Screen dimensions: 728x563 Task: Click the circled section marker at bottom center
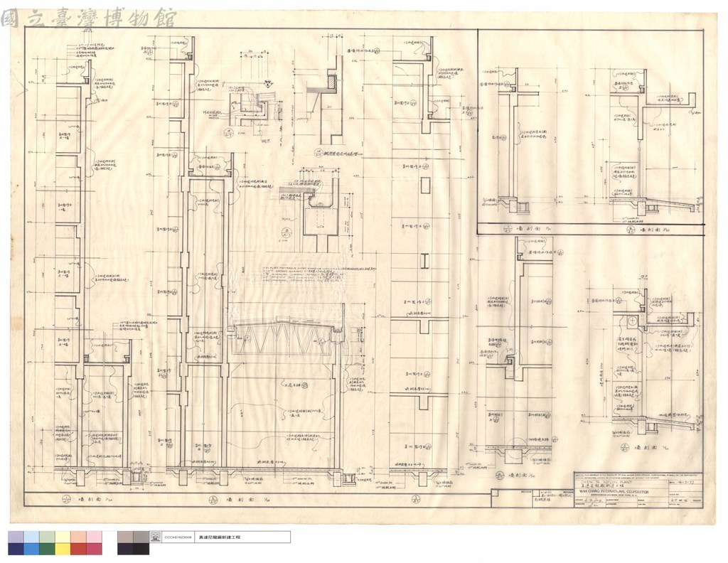point(213,500)
